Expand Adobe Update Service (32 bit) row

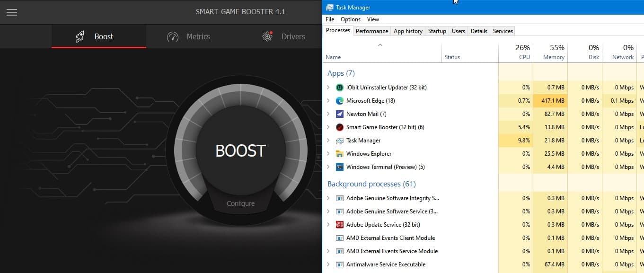point(328,225)
